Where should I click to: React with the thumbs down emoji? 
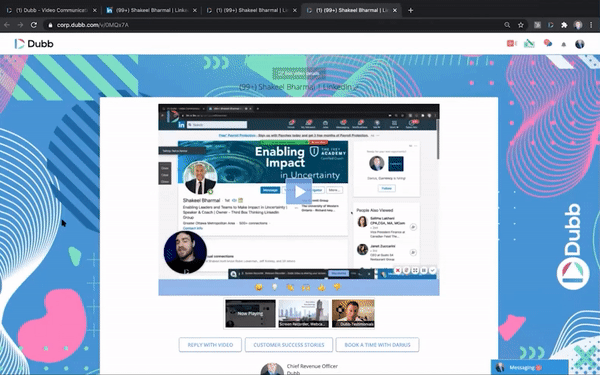coord(337,287)
